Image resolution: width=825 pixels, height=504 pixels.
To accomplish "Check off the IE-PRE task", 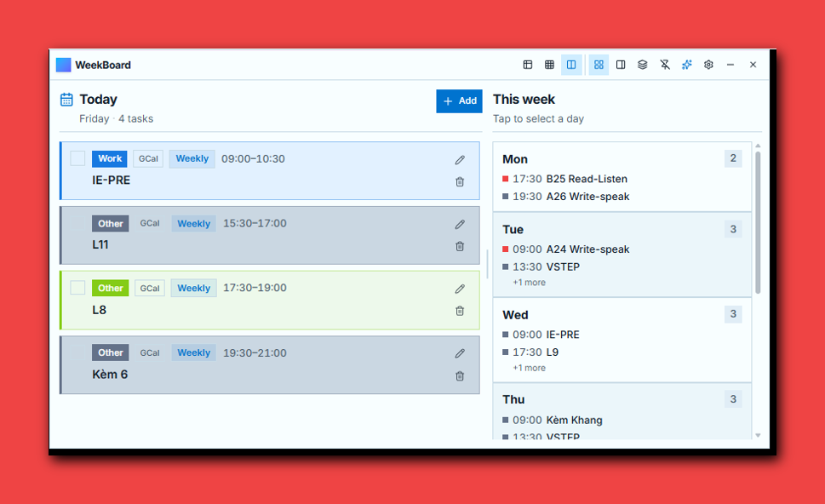I will coord(77,158).
